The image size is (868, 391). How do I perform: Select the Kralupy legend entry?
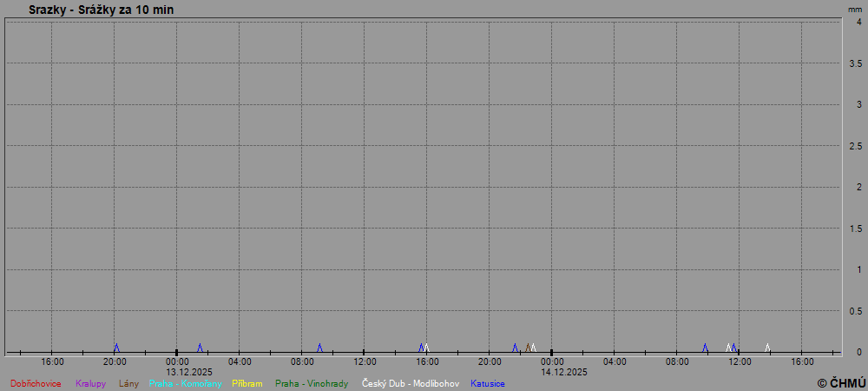tap(90, 383)
